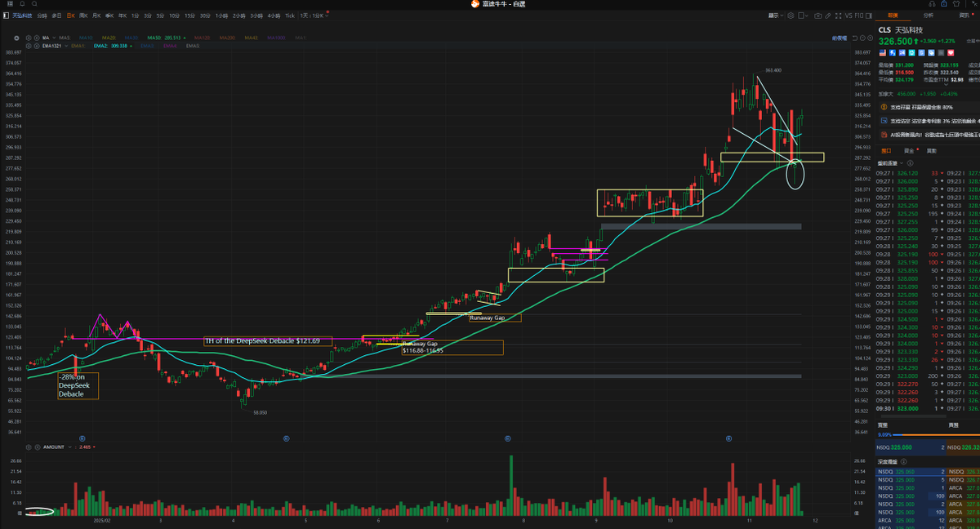The height and width of the screenshot is (529, 980).
Task: Zoom in chart with plus circle icon
Action: point(871,38)
